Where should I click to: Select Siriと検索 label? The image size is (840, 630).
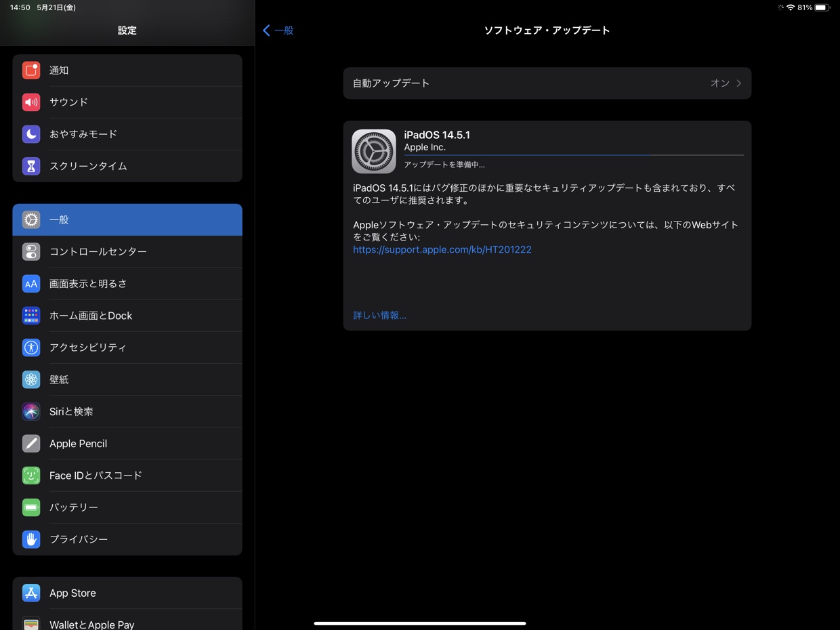71,411
